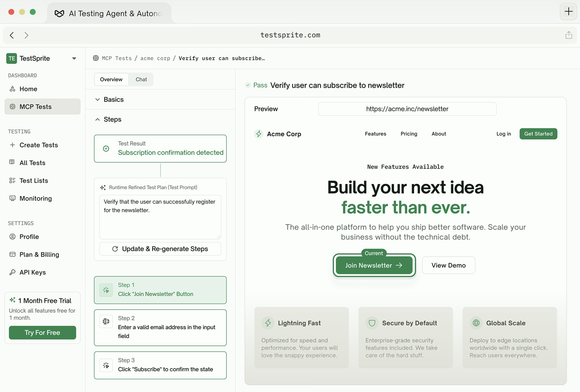Open a new browser tab with the plus icon
This screenshot has width=580, height=392.
568,12
